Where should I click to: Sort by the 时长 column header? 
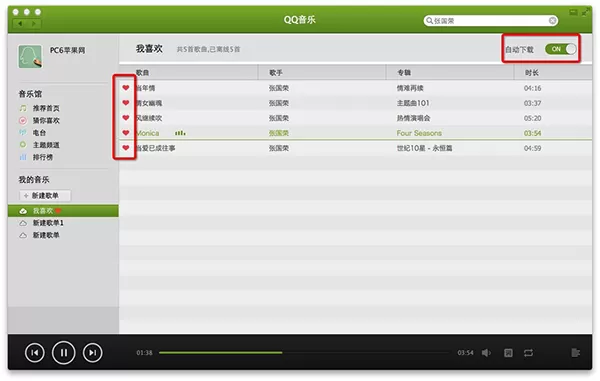[x=532, y=73]
